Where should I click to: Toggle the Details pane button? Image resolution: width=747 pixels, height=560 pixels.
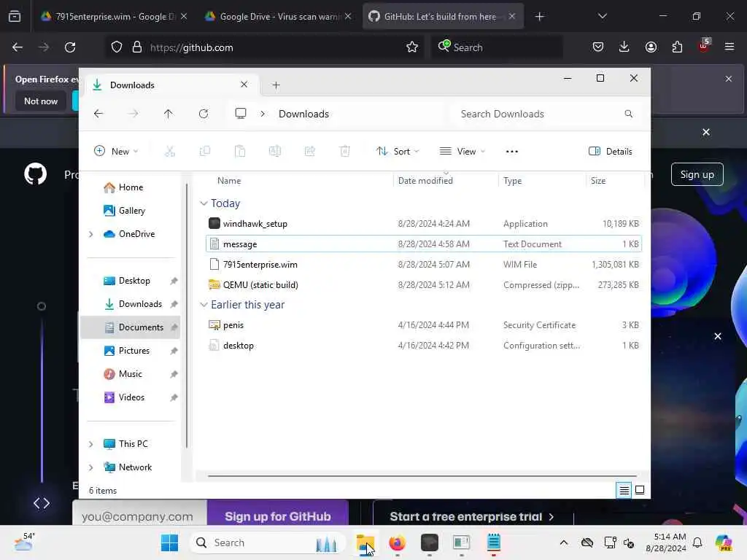pos(611,152)
